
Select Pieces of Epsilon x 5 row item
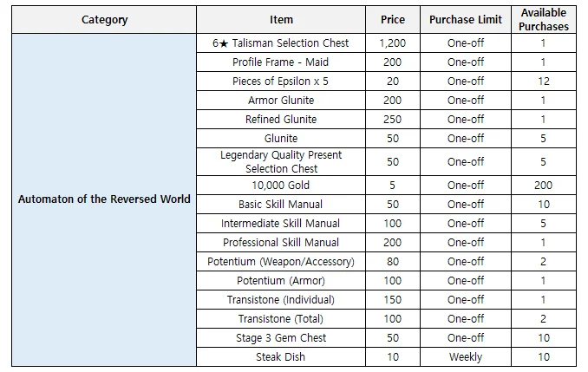pyautogui.click(x=281, y=82)
